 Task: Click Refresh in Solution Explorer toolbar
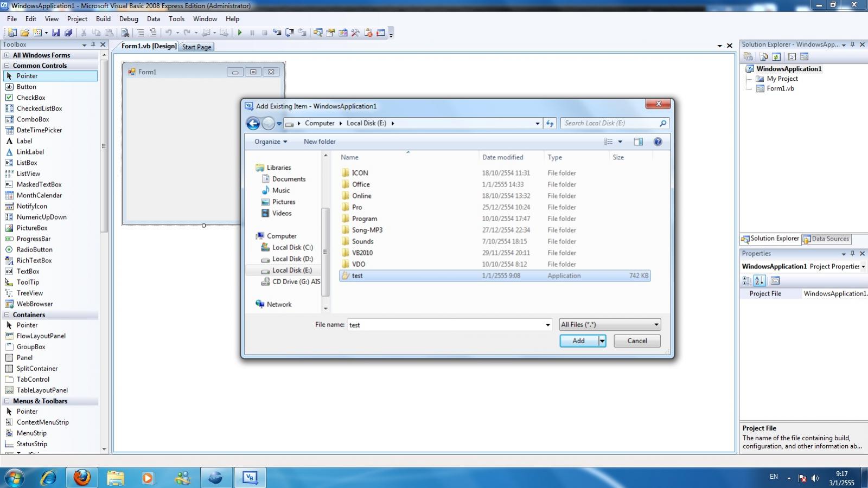(x=776, y=56)
